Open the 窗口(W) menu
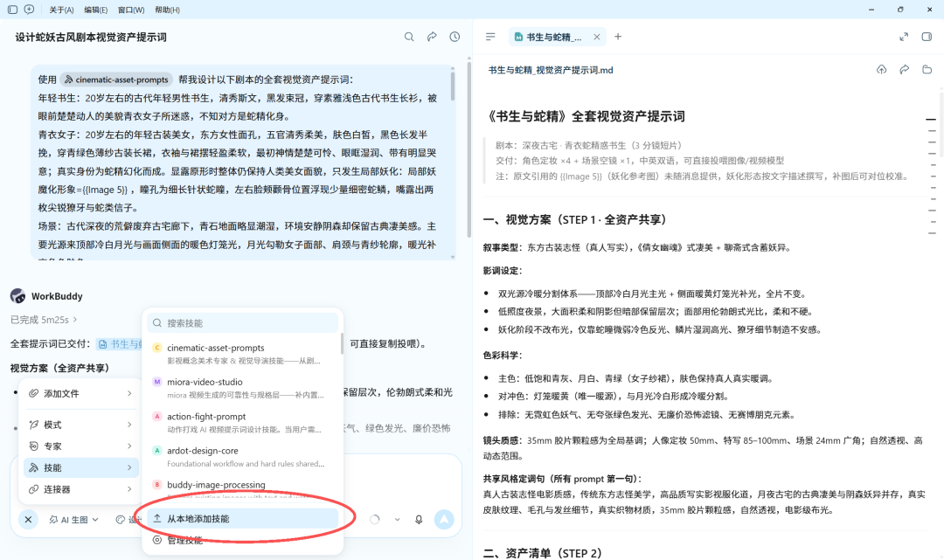 click(x=131, y=10)
